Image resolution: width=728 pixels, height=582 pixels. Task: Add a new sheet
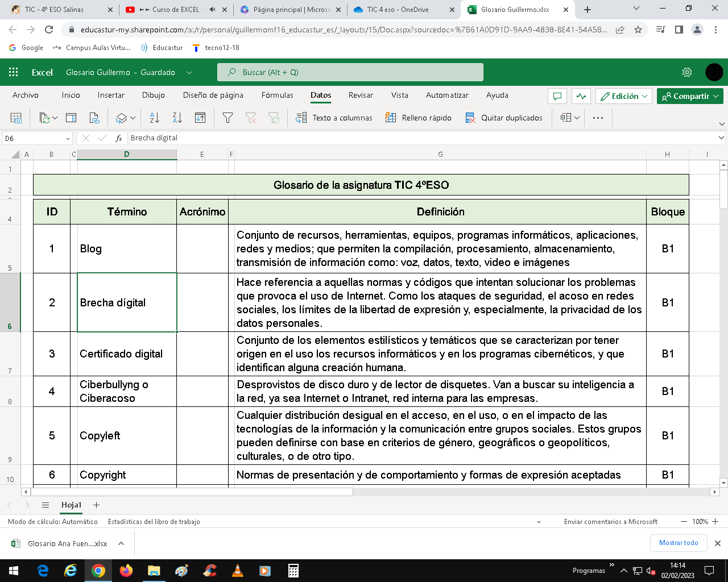96,505
